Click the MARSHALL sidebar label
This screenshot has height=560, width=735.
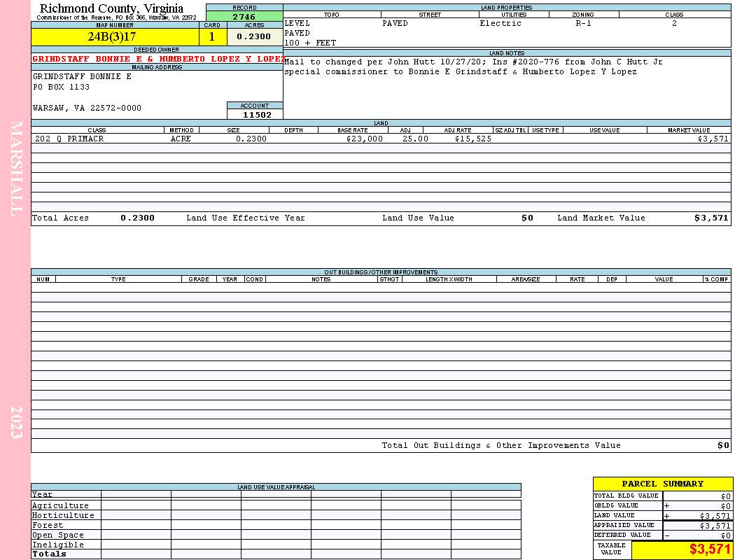[x=16, y=169]
